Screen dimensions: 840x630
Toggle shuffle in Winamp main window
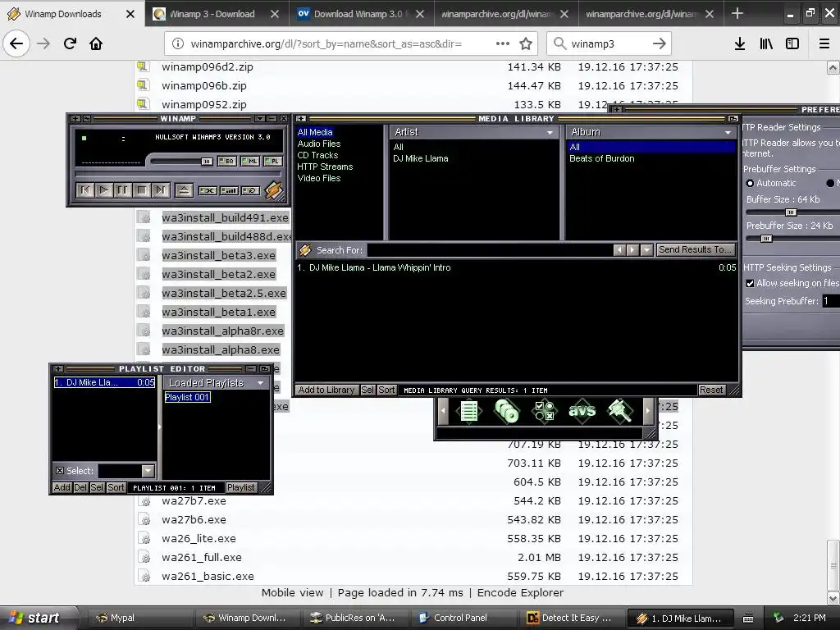pyautogui.click(x=208, y=190)
